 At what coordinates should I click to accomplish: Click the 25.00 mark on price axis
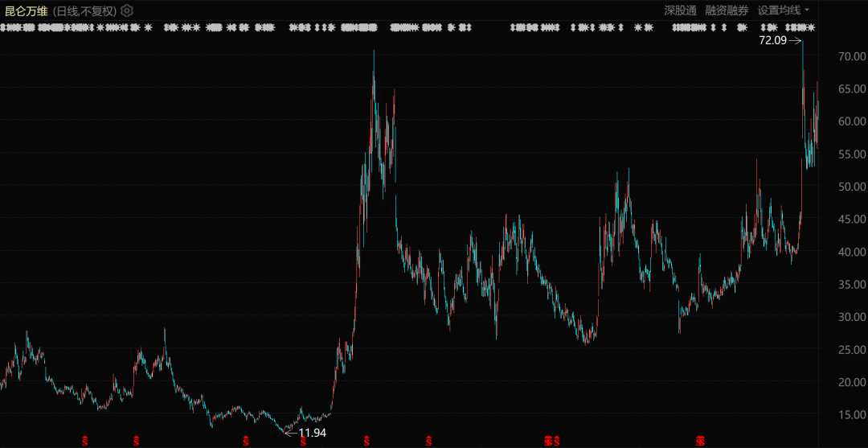(x=850, y=350)
